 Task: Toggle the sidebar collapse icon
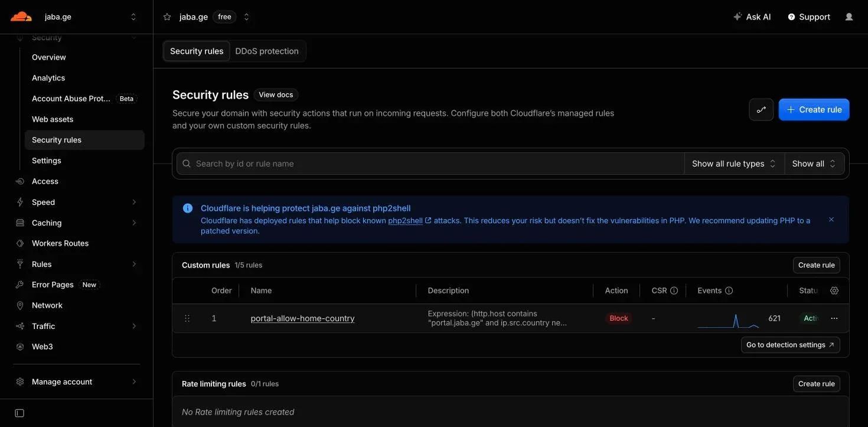19,413
